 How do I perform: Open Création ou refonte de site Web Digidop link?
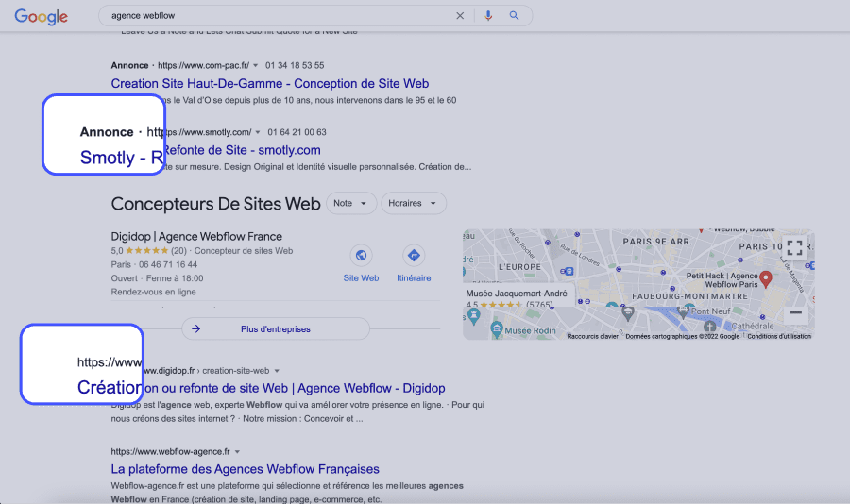tap(262, 388)
